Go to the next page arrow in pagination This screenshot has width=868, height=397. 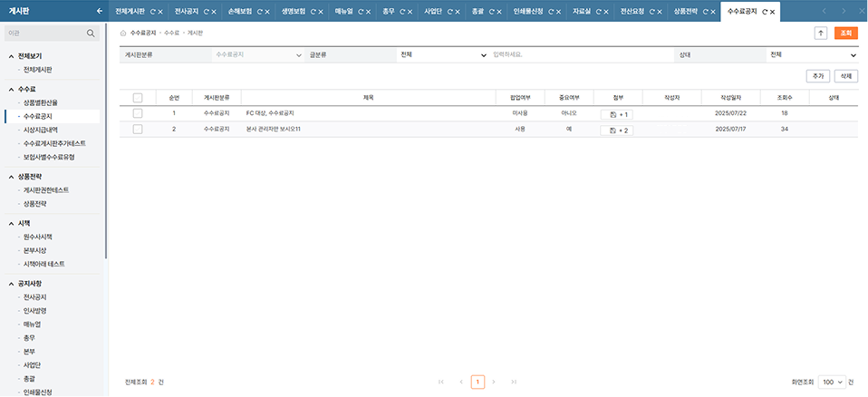point(494,382)
